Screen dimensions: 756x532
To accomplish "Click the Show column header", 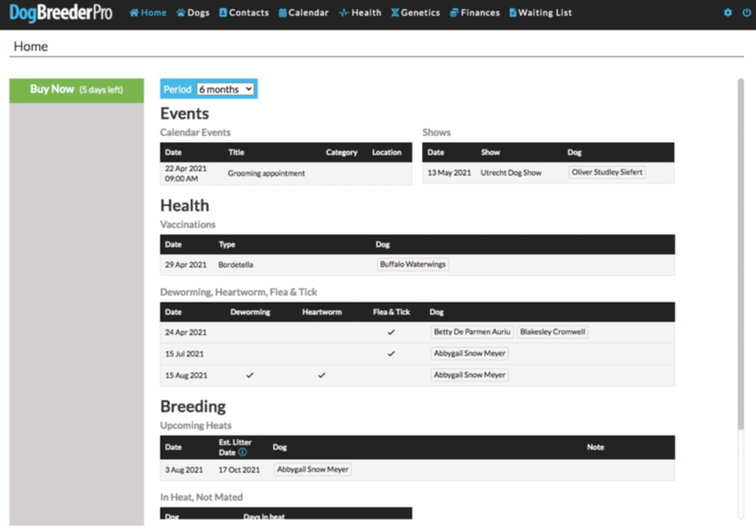I will click(x=491, y=153).
